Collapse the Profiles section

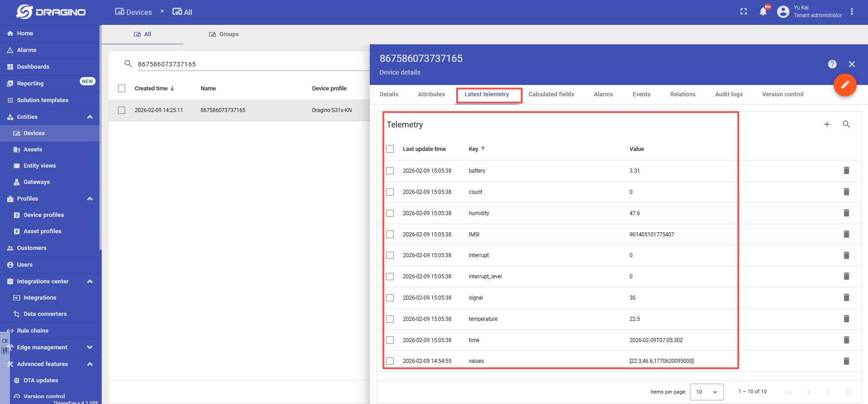90,199
